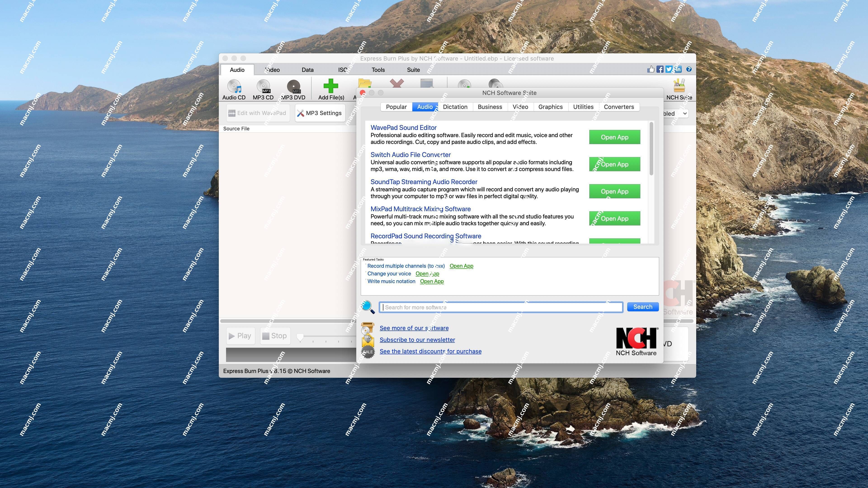The height and width of the screenshot is (488, 868).
Task: Close the NCH Software Suite dialog
Action: [x=363, y=93]
